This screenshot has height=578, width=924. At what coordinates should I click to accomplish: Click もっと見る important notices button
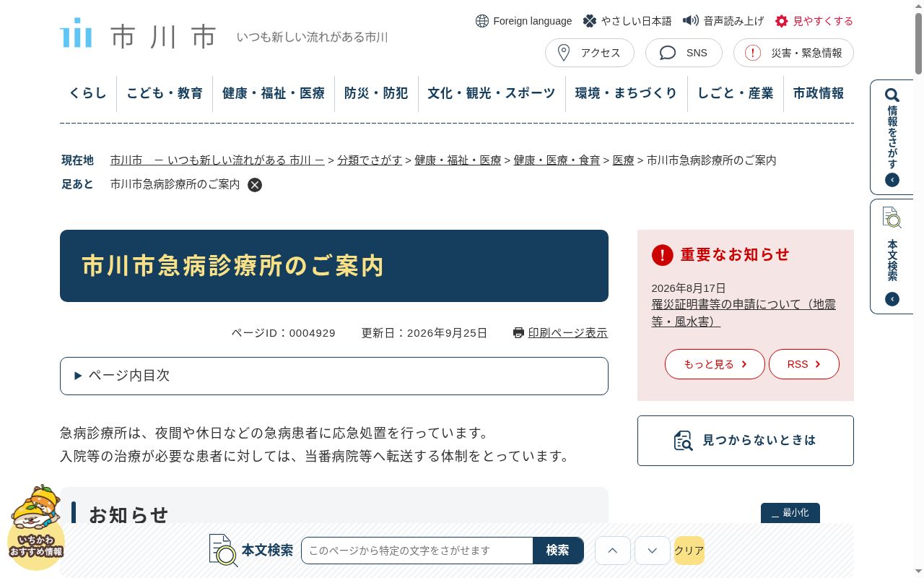point(715,364)
